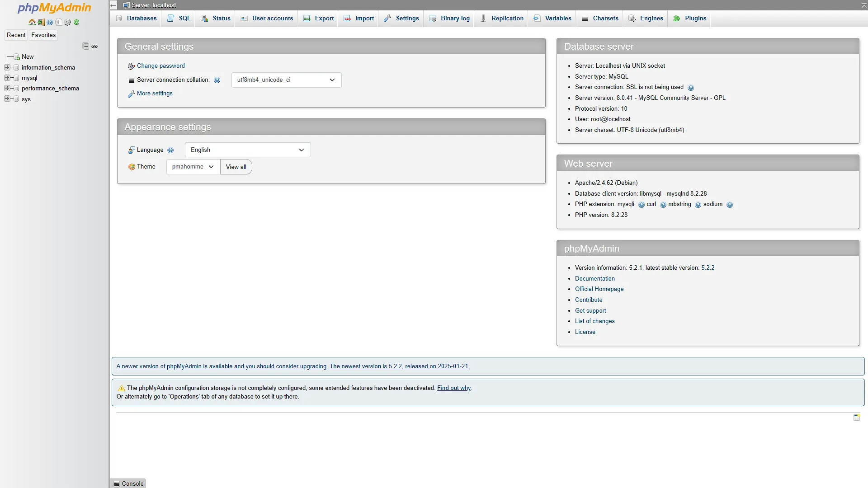The height and width of the screenshot is (488, 868).
Task: Click the Home icon in the sidebar
Action: coord(32,22)
